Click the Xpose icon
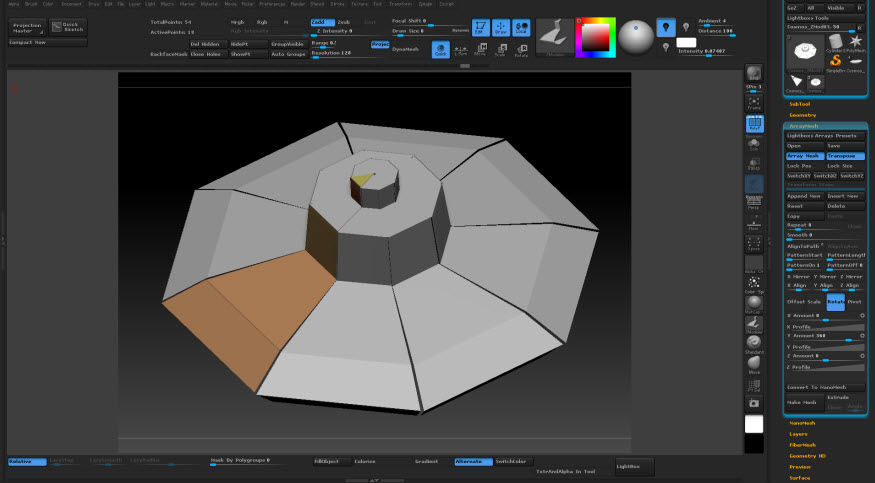 pos(754,244)
